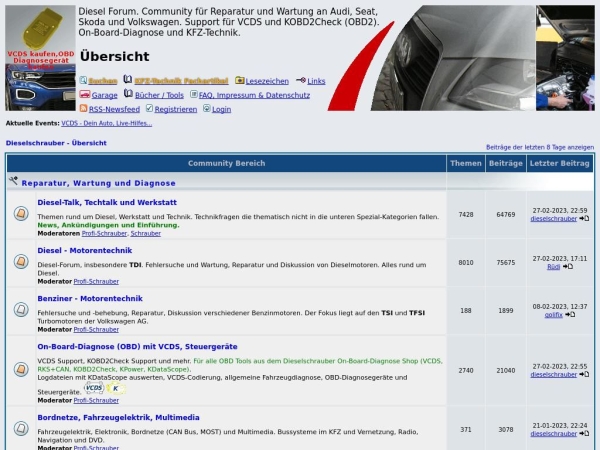Open Profi-Schrauber in On-Board-Diagnose row
Image resolution: width=600 pixels, height=450 pixels.
(96, 401)
